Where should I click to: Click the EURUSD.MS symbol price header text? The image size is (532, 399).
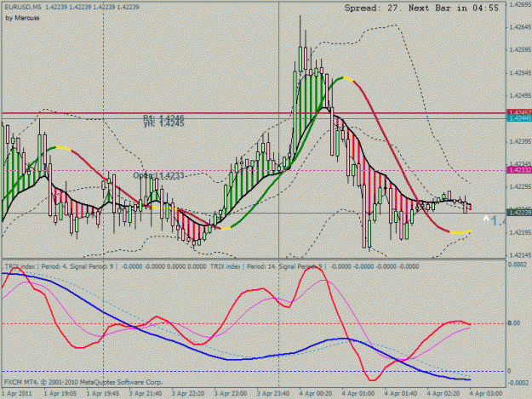72,7
